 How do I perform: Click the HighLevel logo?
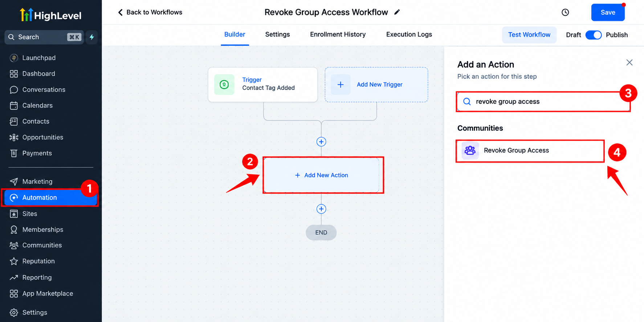pos(50,15)
